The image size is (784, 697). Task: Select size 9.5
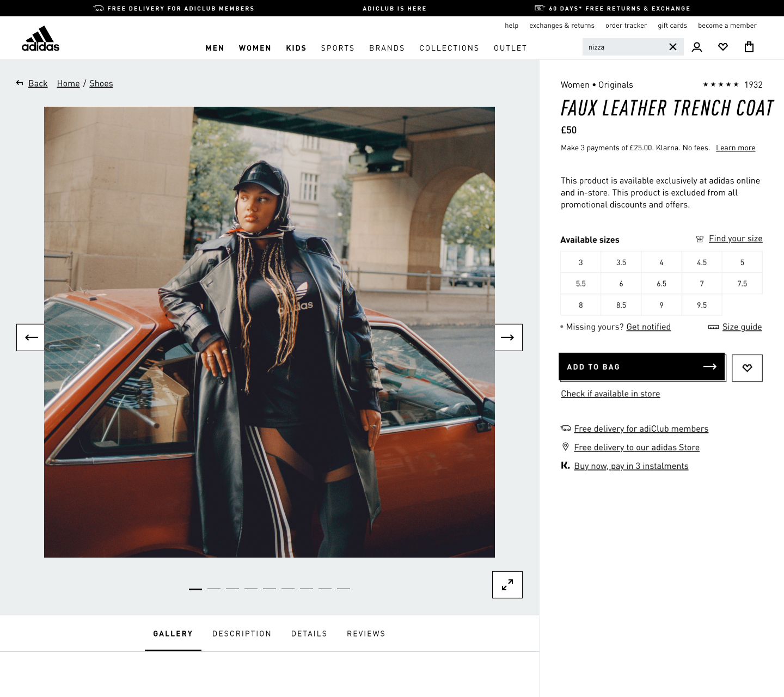702,305
